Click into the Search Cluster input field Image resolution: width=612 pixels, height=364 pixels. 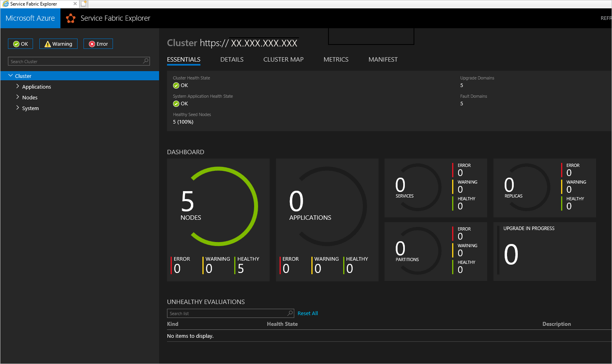(76, 62)
